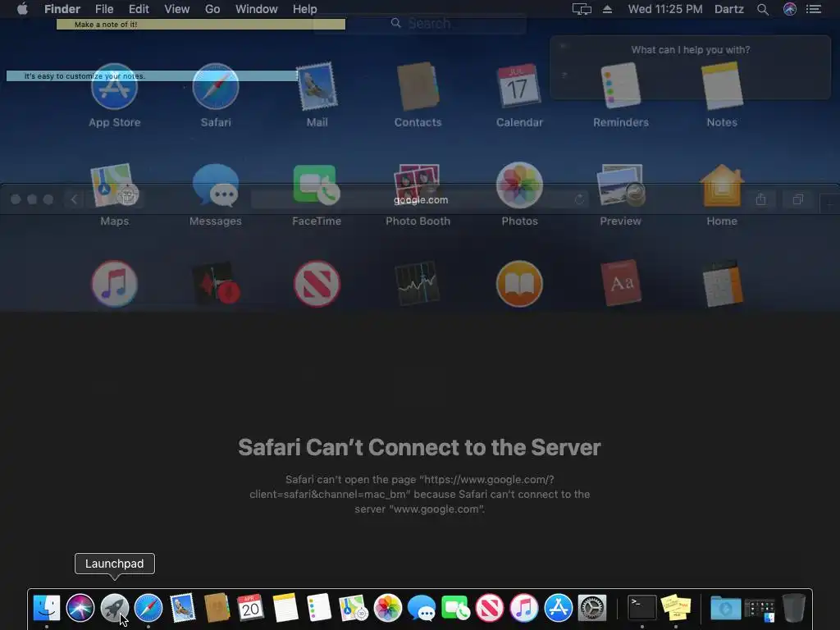
Task: Open iTunes icon in the Dock
Action: point(524,608)
